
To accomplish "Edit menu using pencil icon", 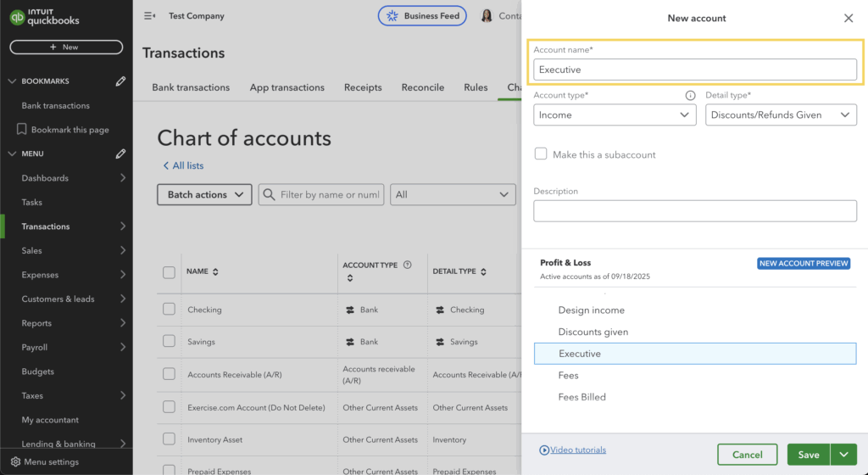I will click(x=120, y=154).
